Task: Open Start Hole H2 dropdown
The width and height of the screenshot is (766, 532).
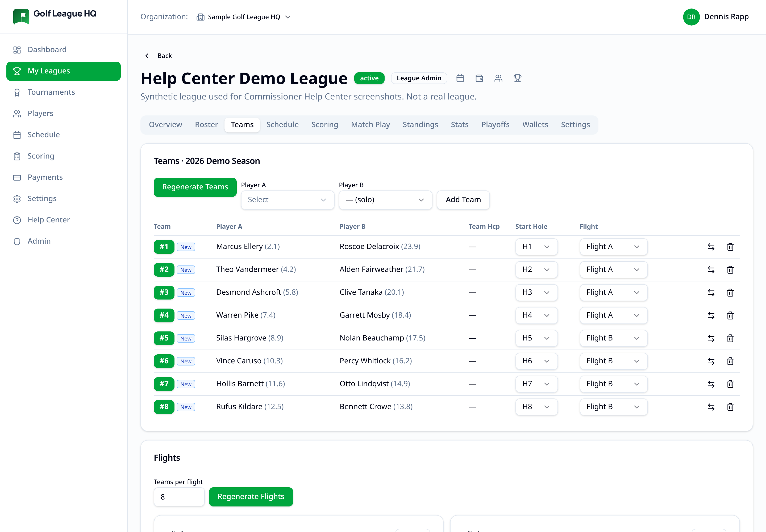Action: [536, 269]
